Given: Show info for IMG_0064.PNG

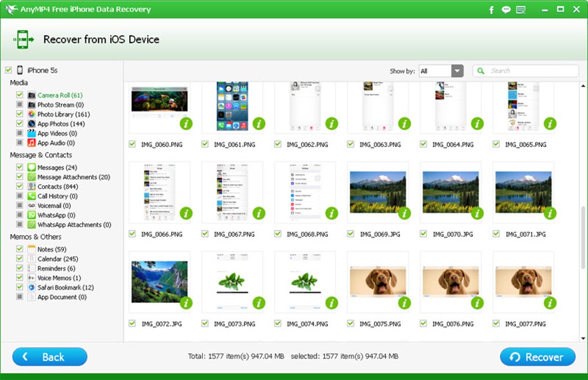Looking at the screenshot, I should pos(477,123).
